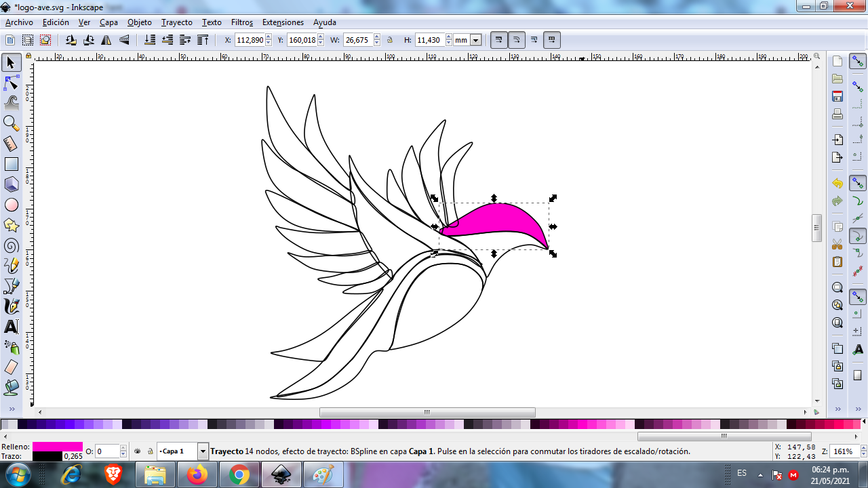Select the Tweak tool
This screenshot has width=868, height=488.
point(11,103)
